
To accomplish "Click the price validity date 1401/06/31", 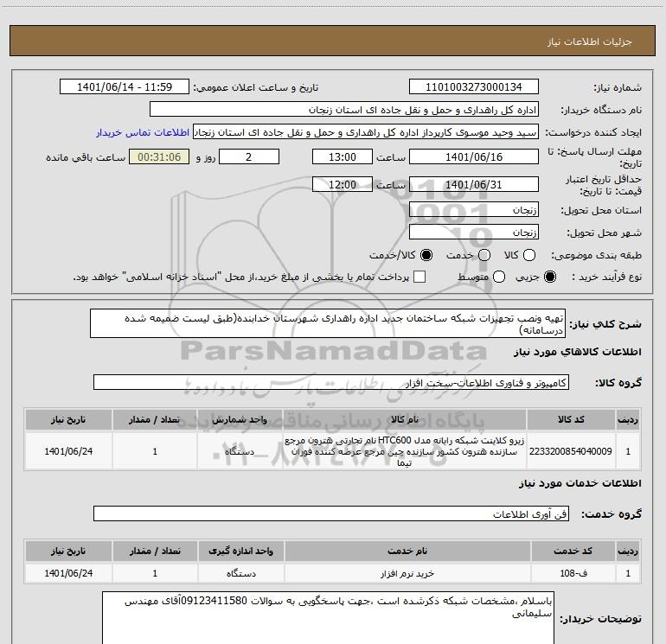I will [x=474, y=184].
